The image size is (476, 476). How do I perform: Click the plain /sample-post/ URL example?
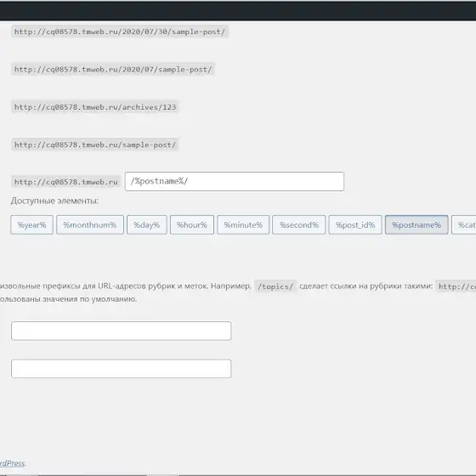point(95,144)
